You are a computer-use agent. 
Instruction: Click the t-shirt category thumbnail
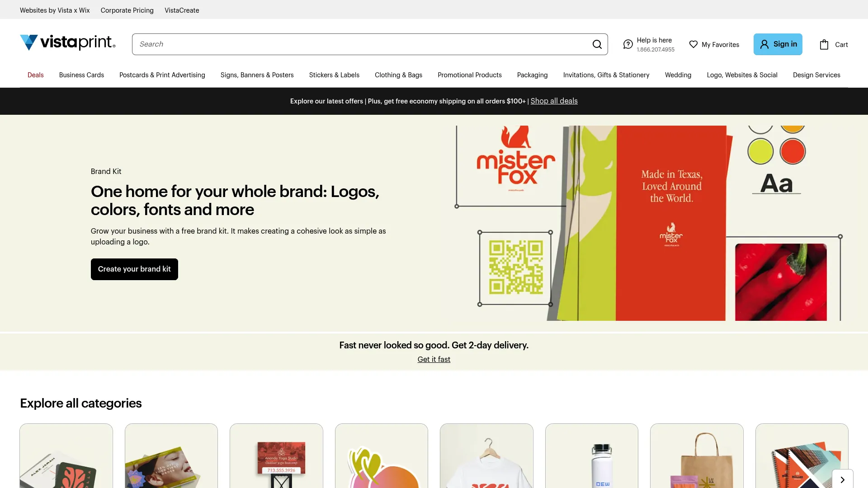[486, 455]
